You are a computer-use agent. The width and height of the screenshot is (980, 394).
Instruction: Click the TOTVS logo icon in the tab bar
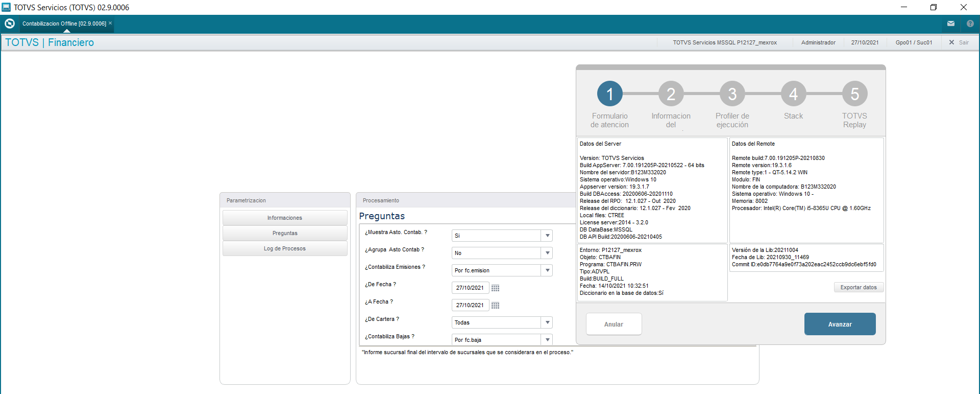[10, 24]
